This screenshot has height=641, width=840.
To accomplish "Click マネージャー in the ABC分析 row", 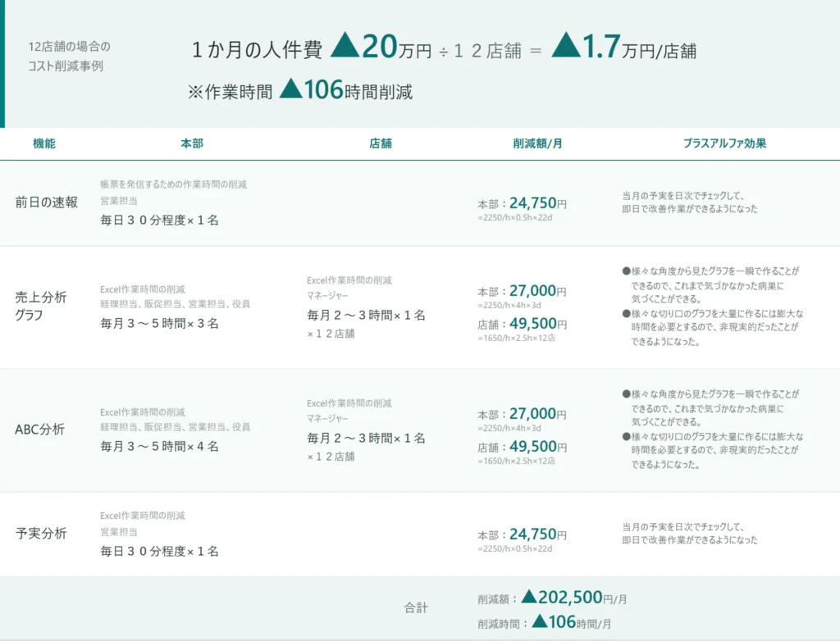I will pos(327,418).
